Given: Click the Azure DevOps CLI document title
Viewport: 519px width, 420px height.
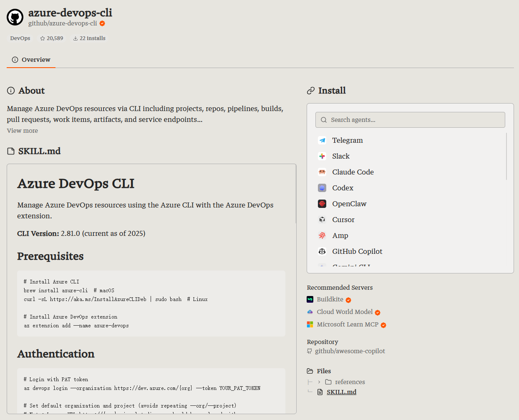Looking at the screenshot, I should tap(76, 184).
